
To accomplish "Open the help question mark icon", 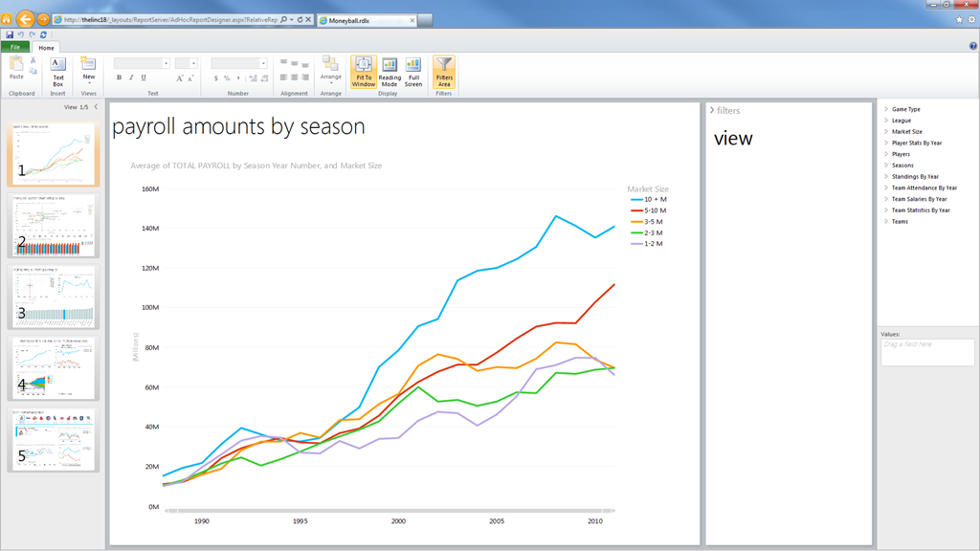I will pos(973,46).
